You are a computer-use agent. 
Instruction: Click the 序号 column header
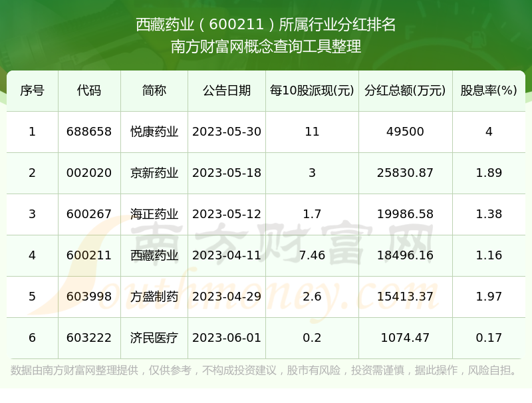pyautogui.click(x=32, y=90)
